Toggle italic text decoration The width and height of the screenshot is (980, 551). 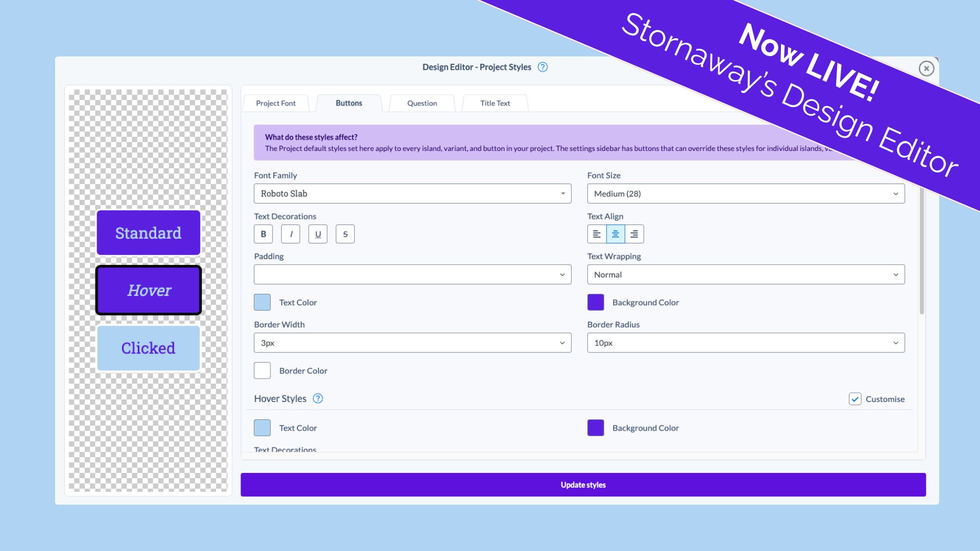coord(290,234)
